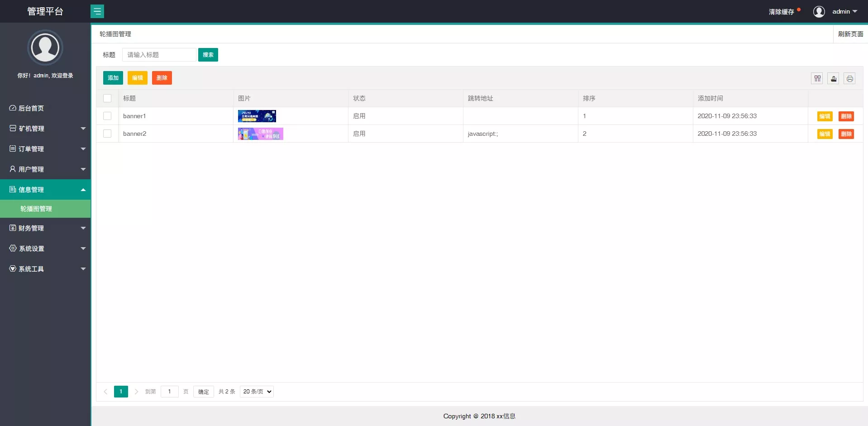
Task: Open the 20条/页 page size dropdown
Action: point(256,391)
